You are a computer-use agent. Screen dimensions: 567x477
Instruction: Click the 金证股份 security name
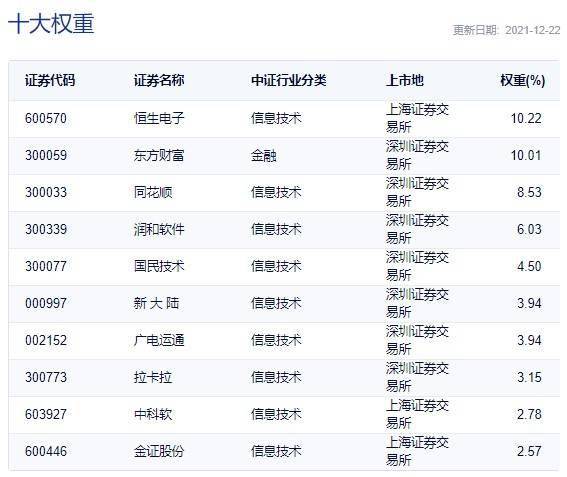[159, 451]
